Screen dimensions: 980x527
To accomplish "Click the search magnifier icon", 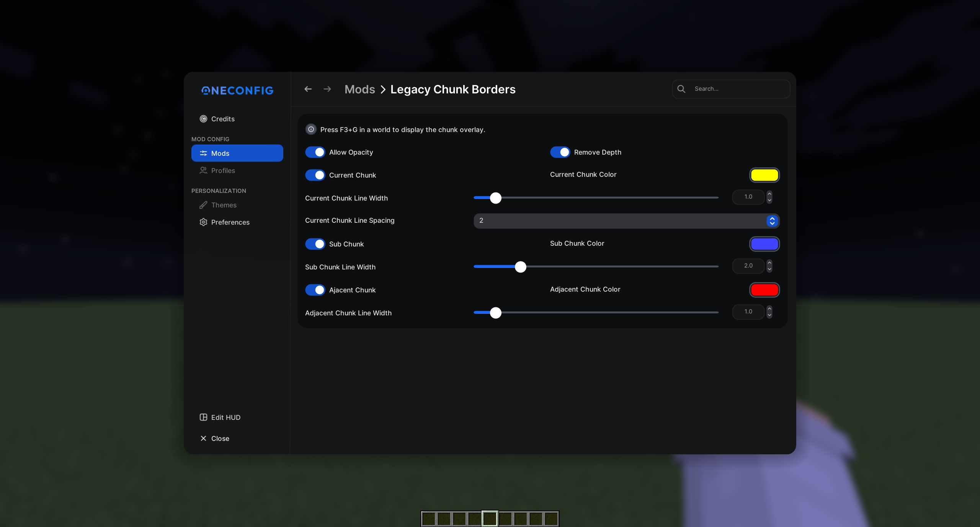I will [681, 89].
